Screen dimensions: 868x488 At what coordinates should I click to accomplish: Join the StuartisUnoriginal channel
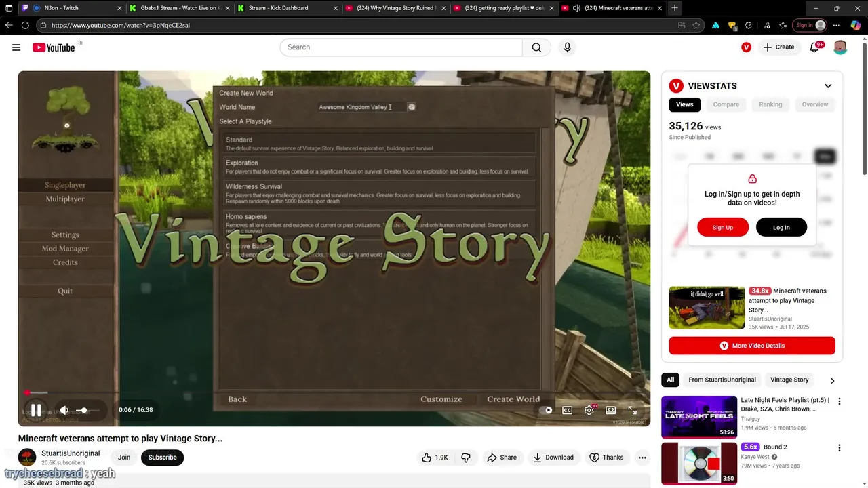[124, 457]
